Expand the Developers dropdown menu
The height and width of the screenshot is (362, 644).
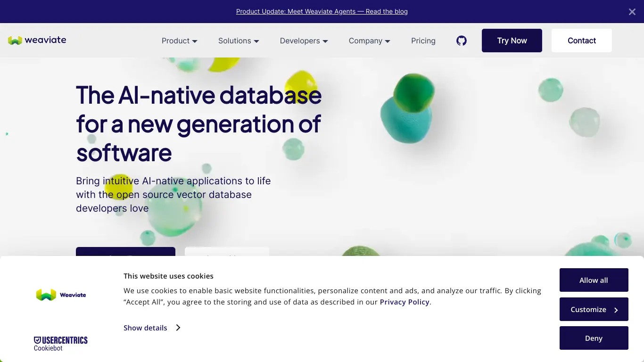click(304, 41)
